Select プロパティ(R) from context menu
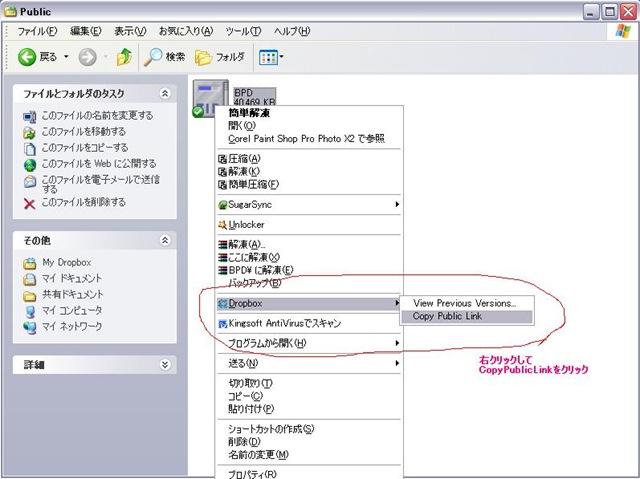Screen dimensions: 640x479 (x=309, y=474)
